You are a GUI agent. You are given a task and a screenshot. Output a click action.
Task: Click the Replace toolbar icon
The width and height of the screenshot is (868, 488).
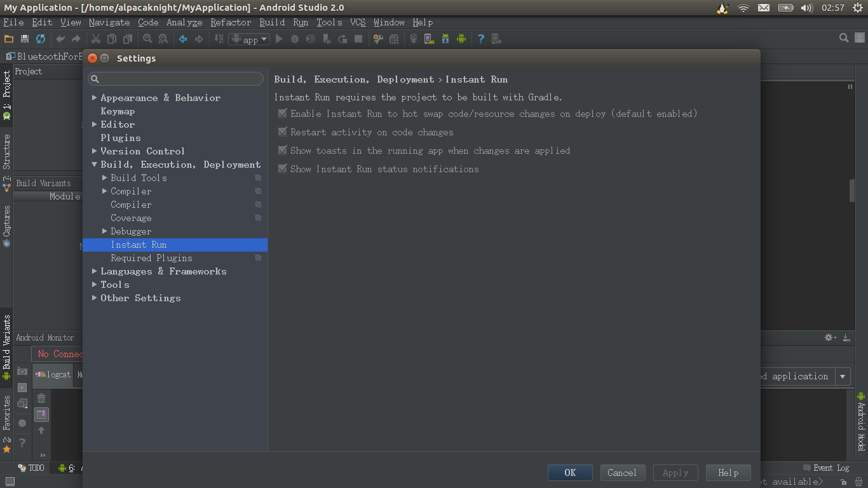pyautogui.click(x=163, y=39)
